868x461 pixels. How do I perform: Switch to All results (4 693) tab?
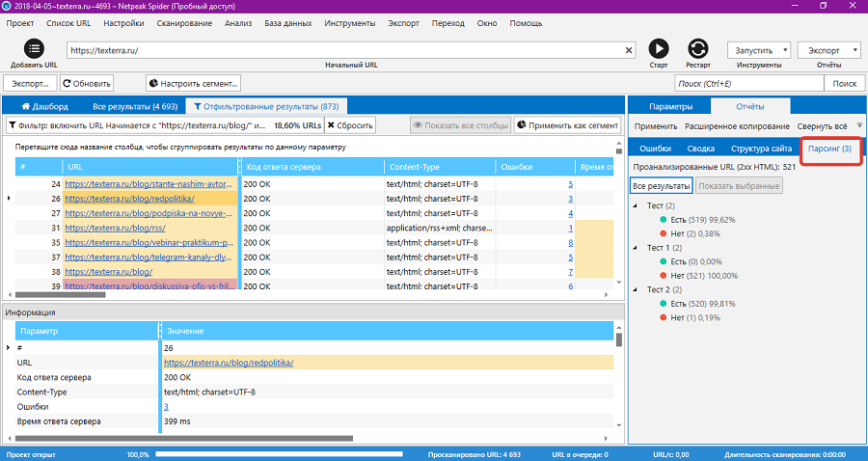tap(135, 106)
